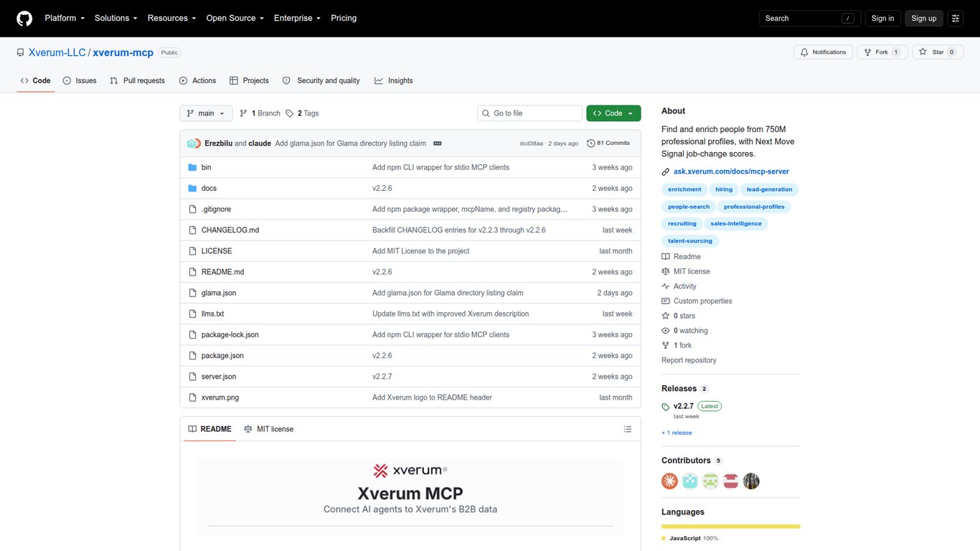Expand the Enterprise menu
This screenshot has width=980, height=551.
pos(297,18)
